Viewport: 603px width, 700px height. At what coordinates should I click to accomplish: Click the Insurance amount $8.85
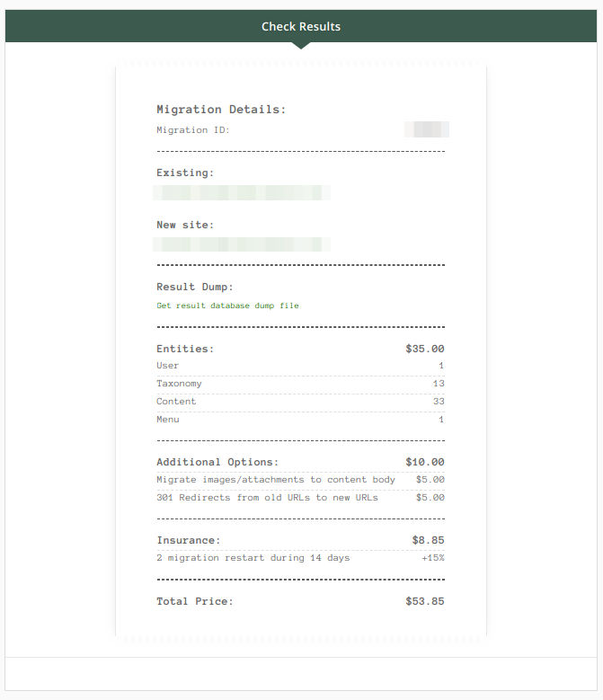tap(428, 541)
